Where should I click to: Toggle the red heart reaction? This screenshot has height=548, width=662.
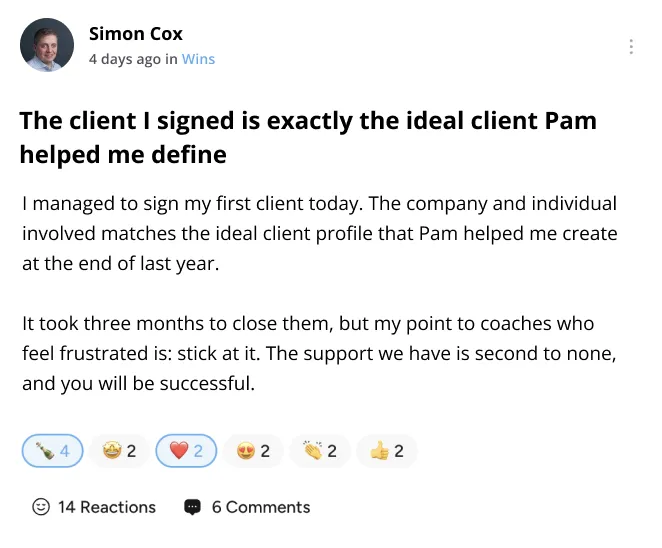click(185, 451)
